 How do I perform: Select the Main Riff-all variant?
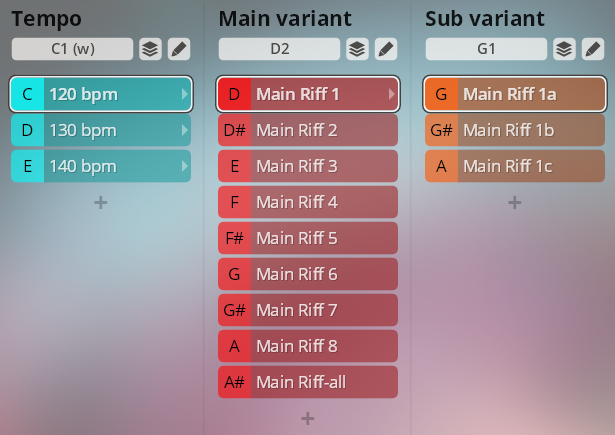click(x=308, y=383)
